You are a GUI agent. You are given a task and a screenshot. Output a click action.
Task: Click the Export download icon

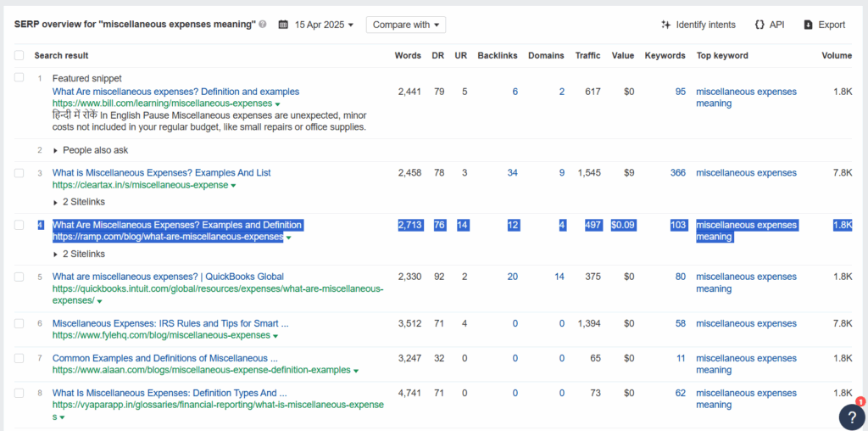point(808,25)
